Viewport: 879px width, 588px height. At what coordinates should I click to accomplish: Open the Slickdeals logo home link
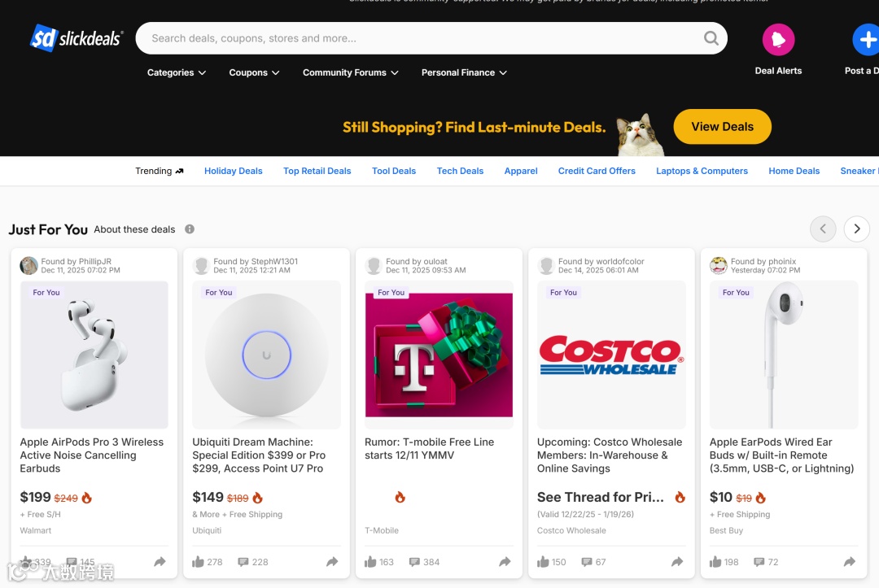point(77,38)
